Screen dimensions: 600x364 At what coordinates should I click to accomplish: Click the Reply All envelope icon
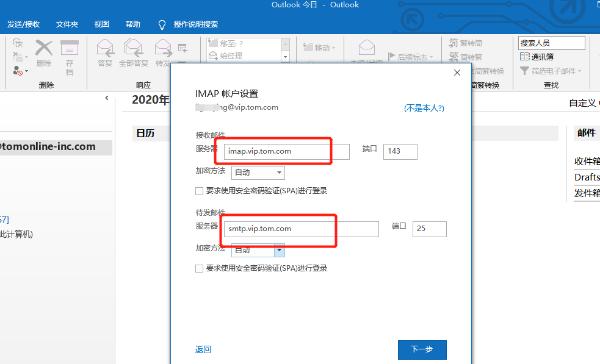pyautogui.click(x=133, y=48)
